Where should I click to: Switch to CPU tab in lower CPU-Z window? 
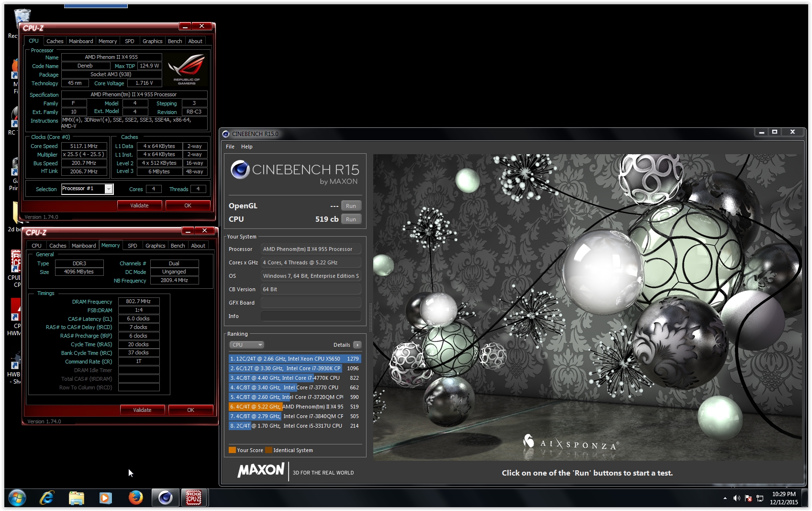click(36, 246)
